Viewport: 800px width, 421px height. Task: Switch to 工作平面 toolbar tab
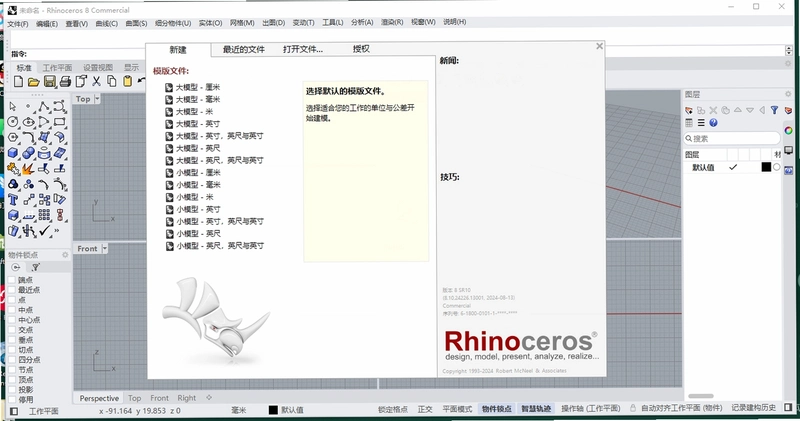point(57,67)
